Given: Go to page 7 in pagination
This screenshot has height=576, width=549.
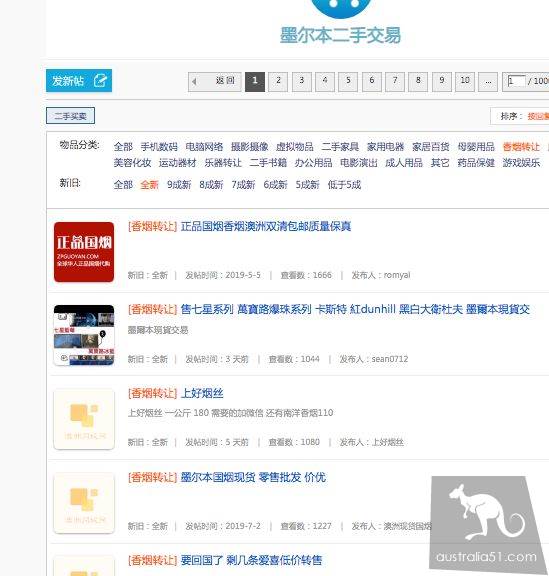Looking at the screenshot, I should [x=395, y=81].
